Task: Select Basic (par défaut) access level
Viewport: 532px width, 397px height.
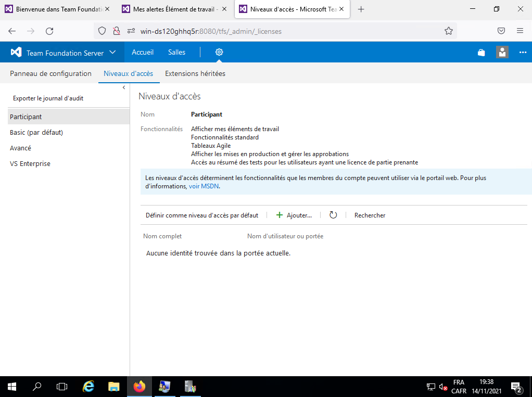Action: 36,133
